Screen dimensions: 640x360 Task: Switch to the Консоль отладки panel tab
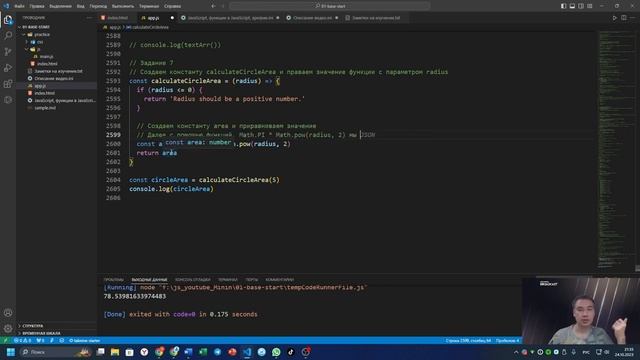193,280
